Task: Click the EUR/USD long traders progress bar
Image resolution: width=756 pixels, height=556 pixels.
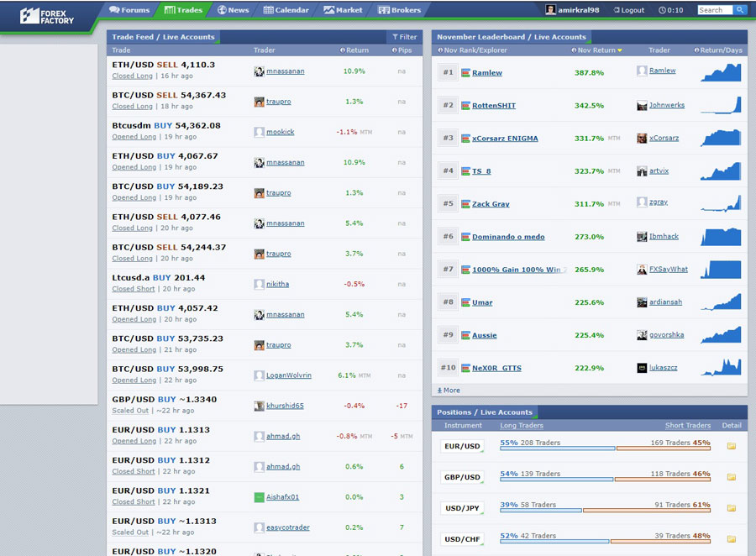Action: pyautogui.click(x=559, y=448)
